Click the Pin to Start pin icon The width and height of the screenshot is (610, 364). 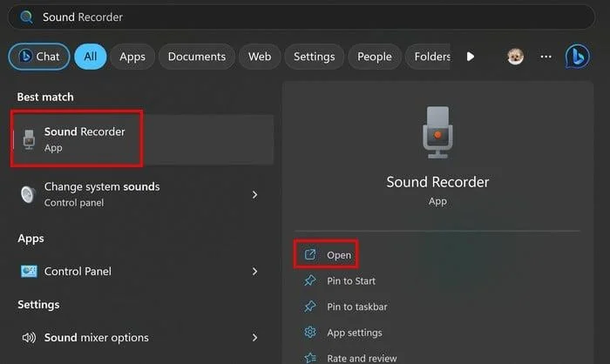309,281
